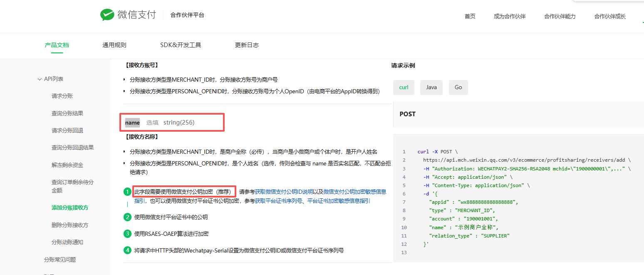The height and width of the screenshot is (275, 644).
Task: Click the 合作伙伴平台 header text
Action: 187,15
